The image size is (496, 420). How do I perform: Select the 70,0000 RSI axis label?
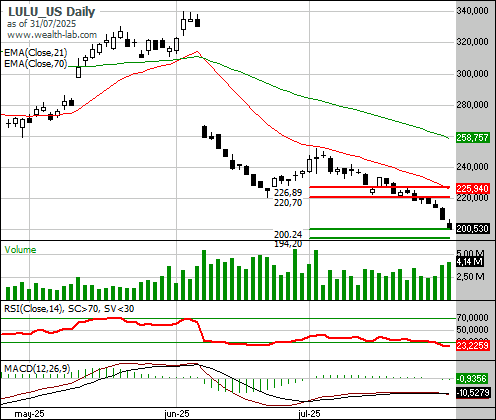coord(472,318)
